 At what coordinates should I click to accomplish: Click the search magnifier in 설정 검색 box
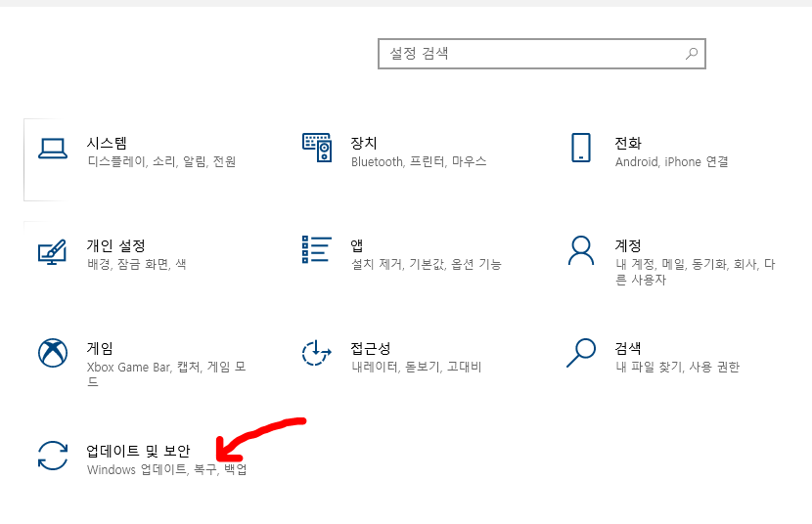click(x=692, y=53)
